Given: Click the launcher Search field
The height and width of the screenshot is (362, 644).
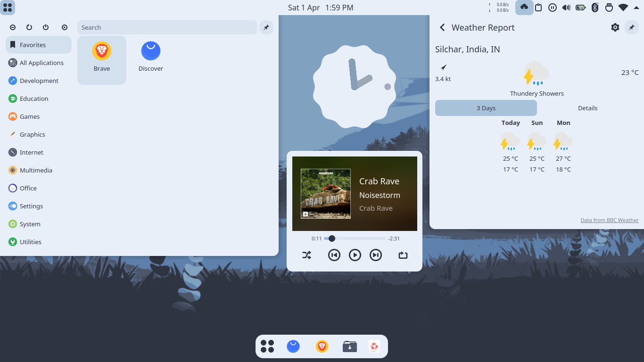Looking at the screenshot, I should pyautogui.click(x=167, y=27).
